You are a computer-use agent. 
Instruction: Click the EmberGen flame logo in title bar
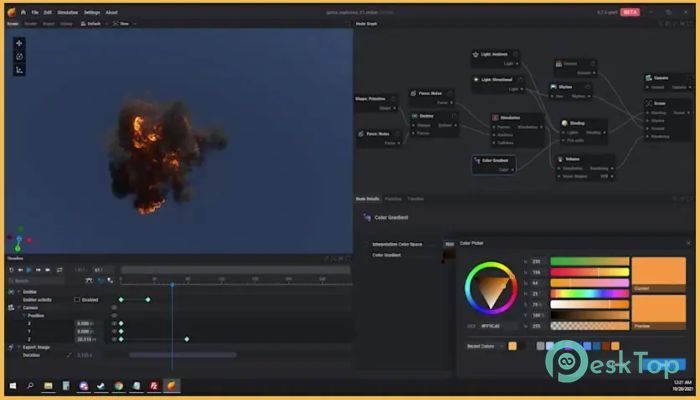pyautogui.click(x=12, y=12)
